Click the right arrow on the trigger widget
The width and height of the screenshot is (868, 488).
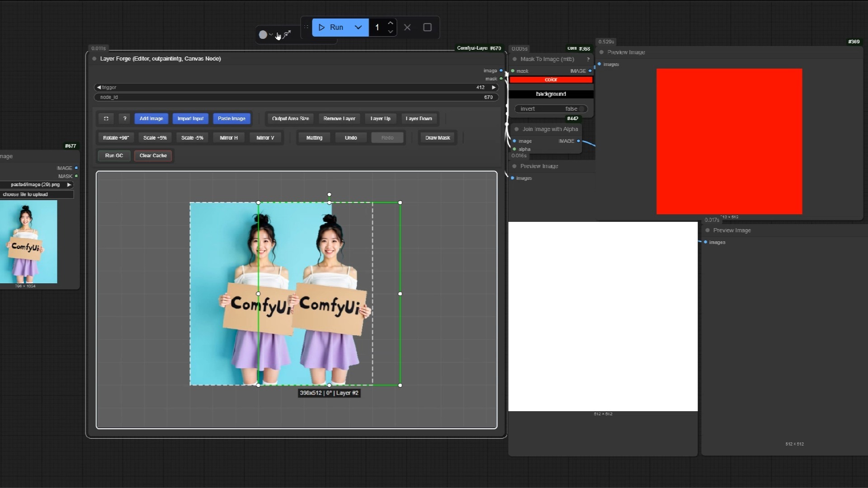tap(493, 87)
